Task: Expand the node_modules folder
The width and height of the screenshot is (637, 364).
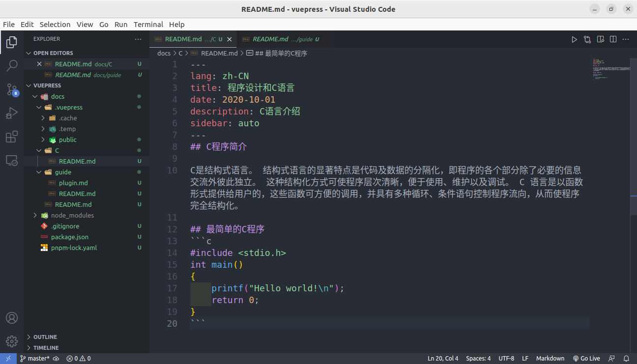Action: [x=35, y=215]
